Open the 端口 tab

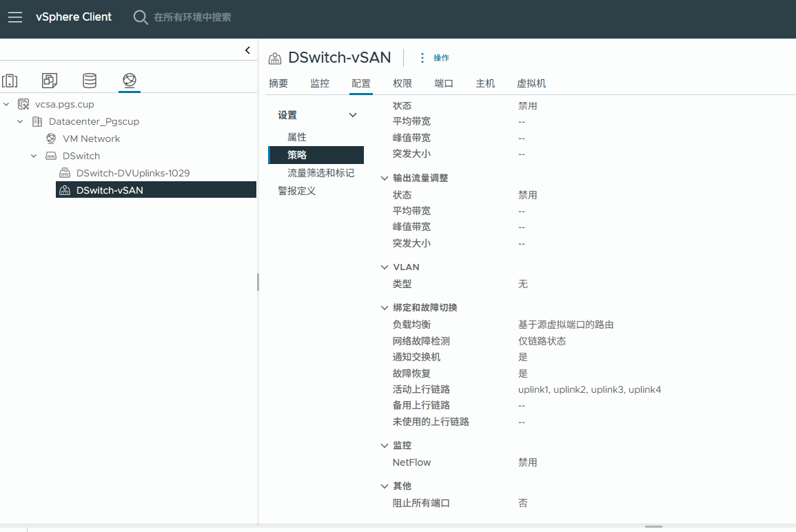[444, 83]
